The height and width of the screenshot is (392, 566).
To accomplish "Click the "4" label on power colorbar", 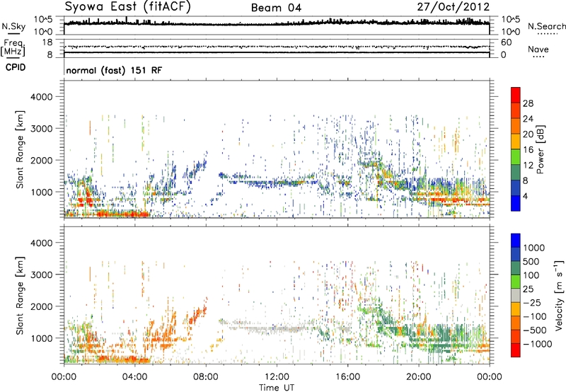I will (x=525, y=197).
